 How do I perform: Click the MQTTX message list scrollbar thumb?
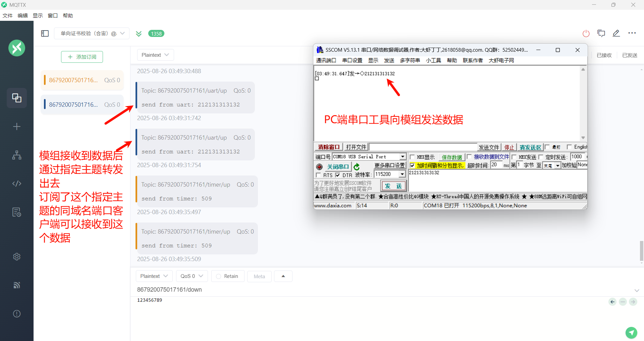pos(641,251)
